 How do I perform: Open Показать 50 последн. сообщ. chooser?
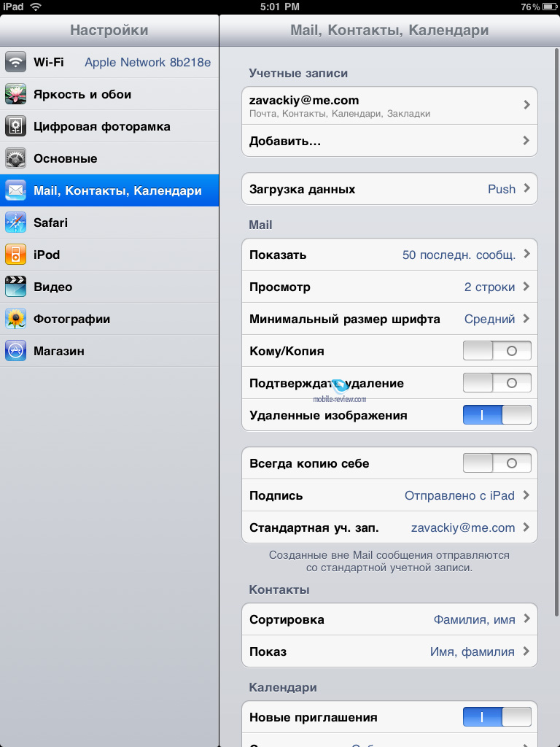389,255
